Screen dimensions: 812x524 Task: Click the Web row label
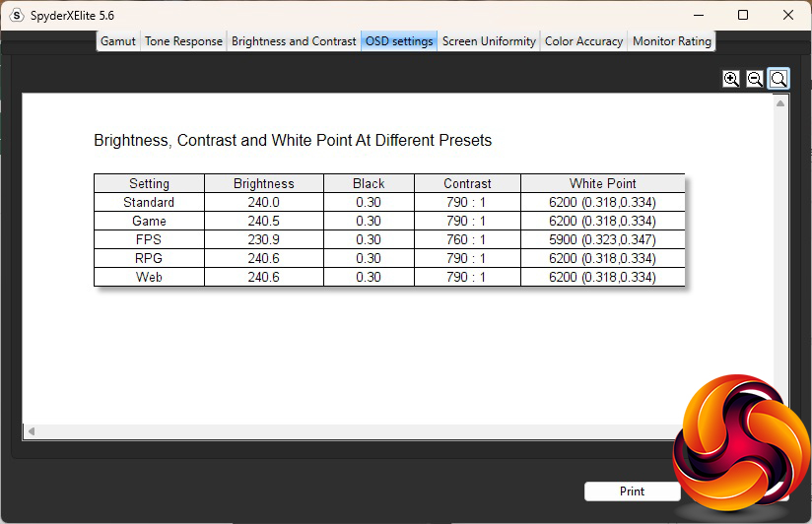149,277
